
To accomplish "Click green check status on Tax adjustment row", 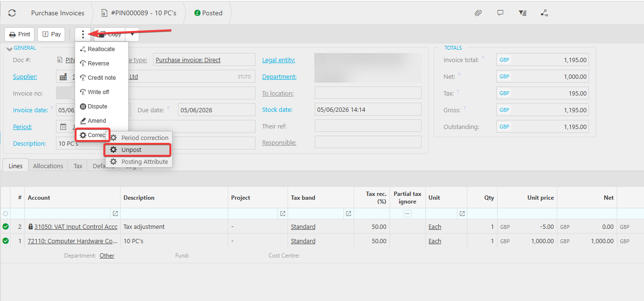I will pos(6,226).
